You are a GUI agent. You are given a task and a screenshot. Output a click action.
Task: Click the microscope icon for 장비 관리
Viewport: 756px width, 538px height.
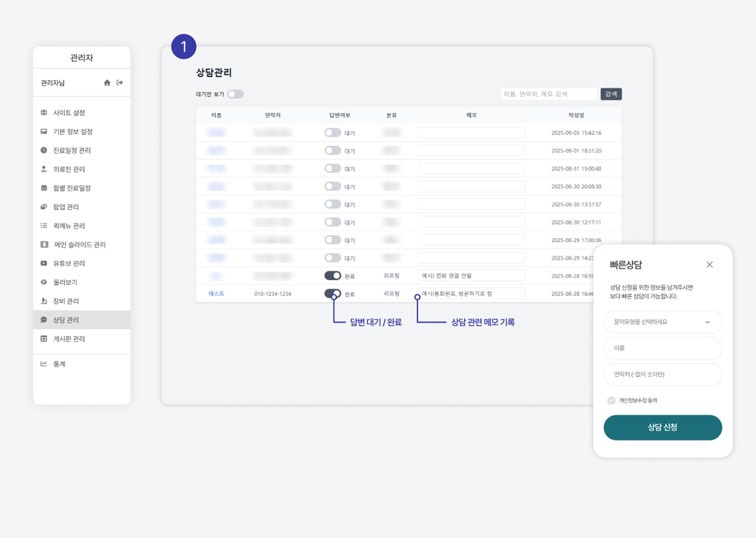[43, 301]
